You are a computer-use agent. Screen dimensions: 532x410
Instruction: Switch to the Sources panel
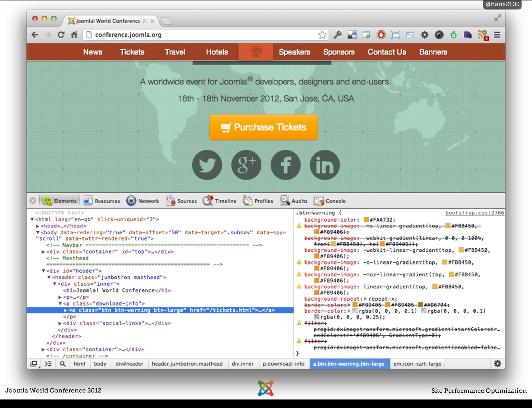[x=182, y=201]
